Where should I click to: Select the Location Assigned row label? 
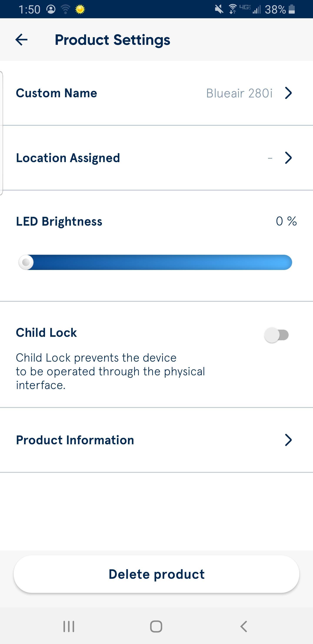click(x=68, y=158)
